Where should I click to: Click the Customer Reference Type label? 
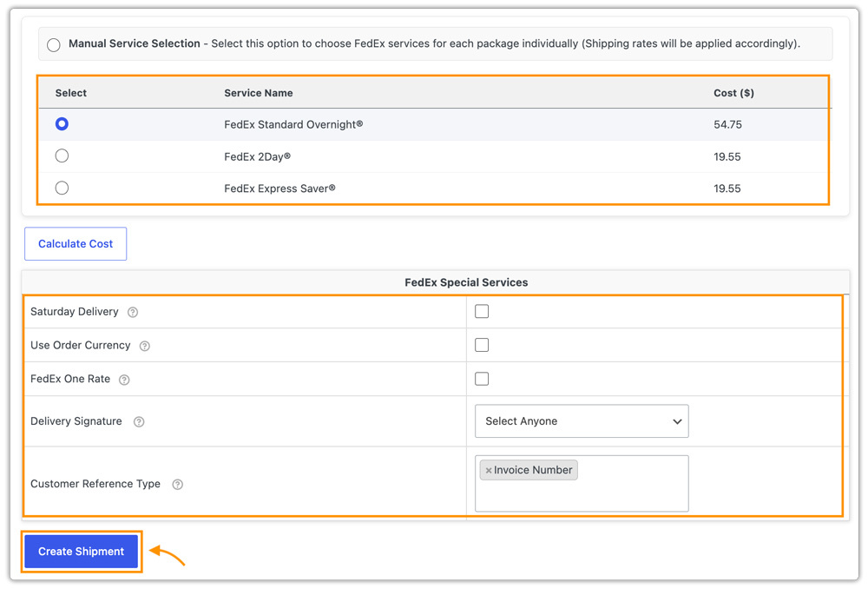tap(95, 484)
